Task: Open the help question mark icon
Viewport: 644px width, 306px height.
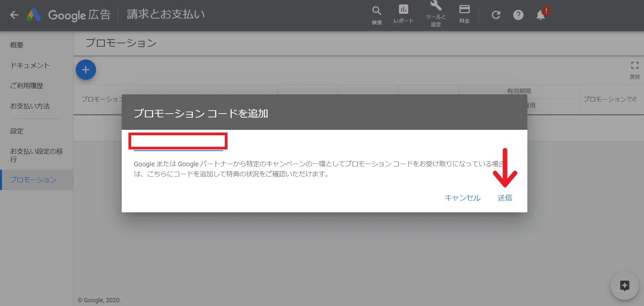Action: coord(518,15)
